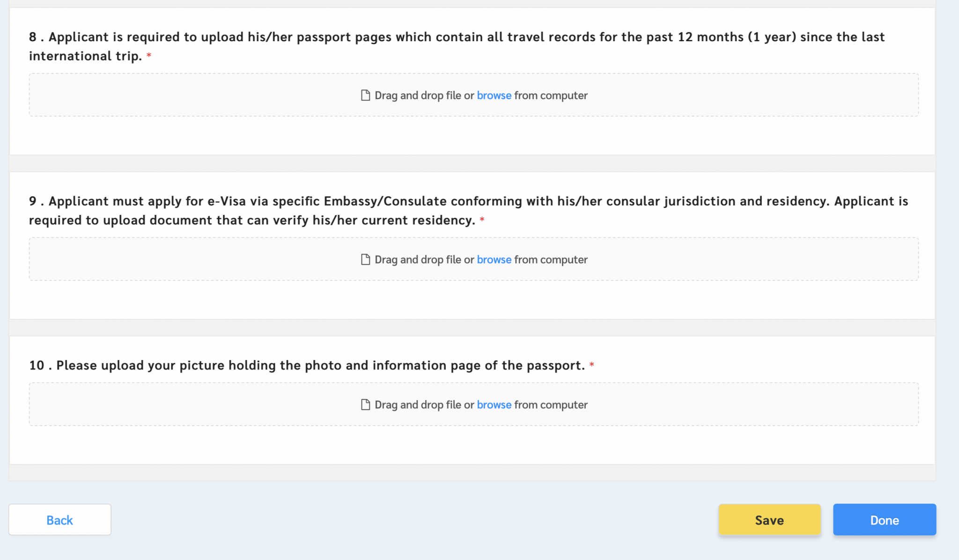Click "from computer" text in question 9 box

(551, 259)
